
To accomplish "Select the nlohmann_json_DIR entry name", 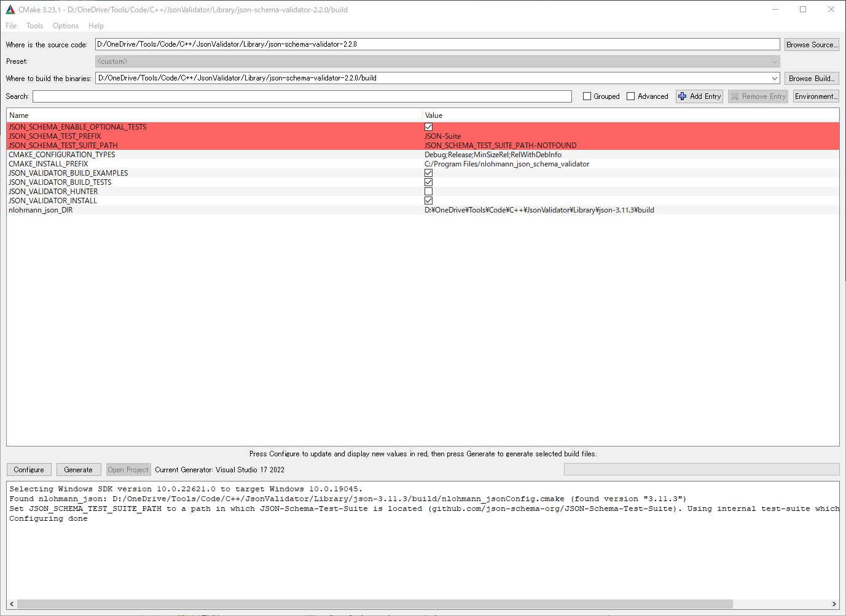I will pos(41,210).
